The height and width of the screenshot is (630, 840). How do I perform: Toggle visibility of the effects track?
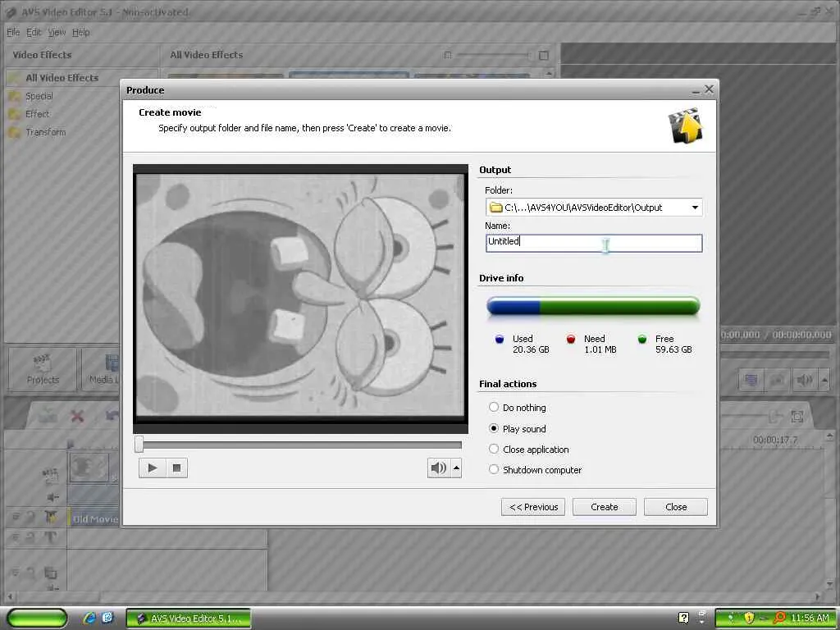click(16, 517)
